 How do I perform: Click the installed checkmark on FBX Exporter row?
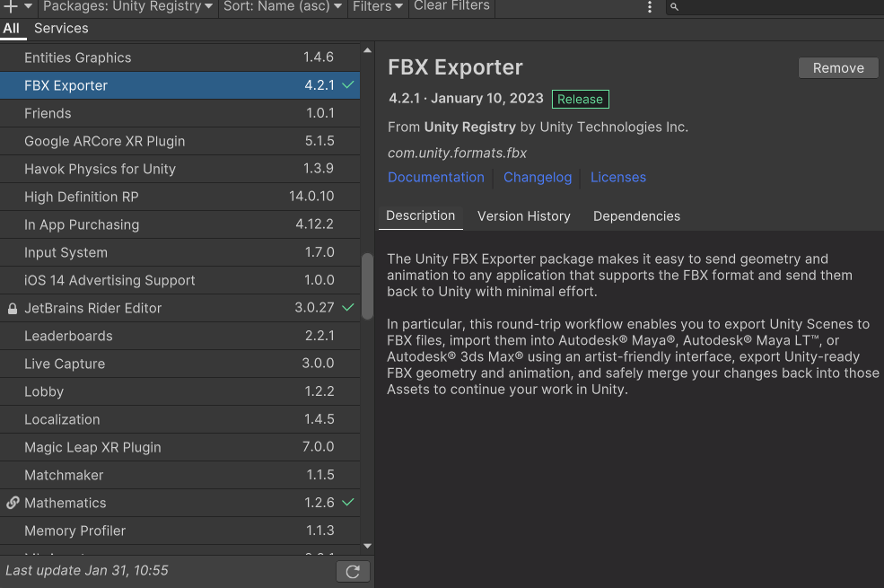pos(348,85)
